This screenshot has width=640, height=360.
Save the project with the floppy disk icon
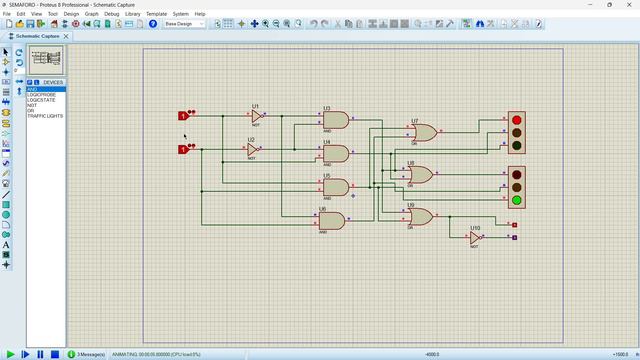coord(30,24)
